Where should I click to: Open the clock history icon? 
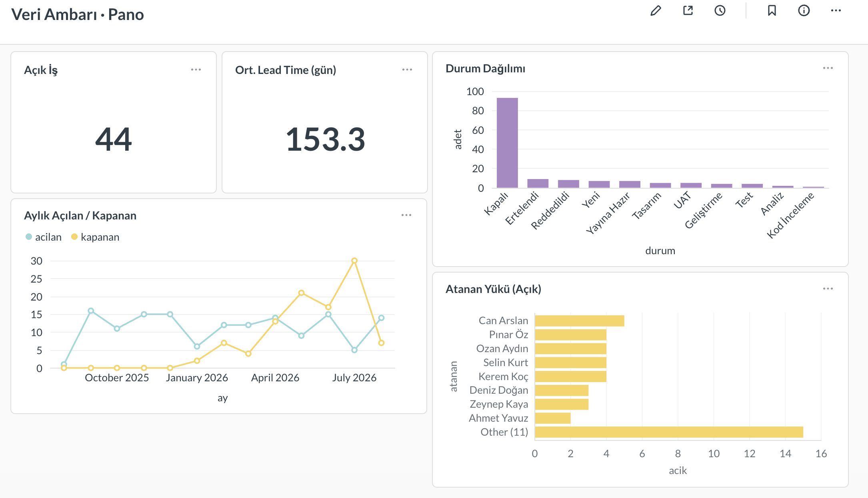[x=720, y=11]
